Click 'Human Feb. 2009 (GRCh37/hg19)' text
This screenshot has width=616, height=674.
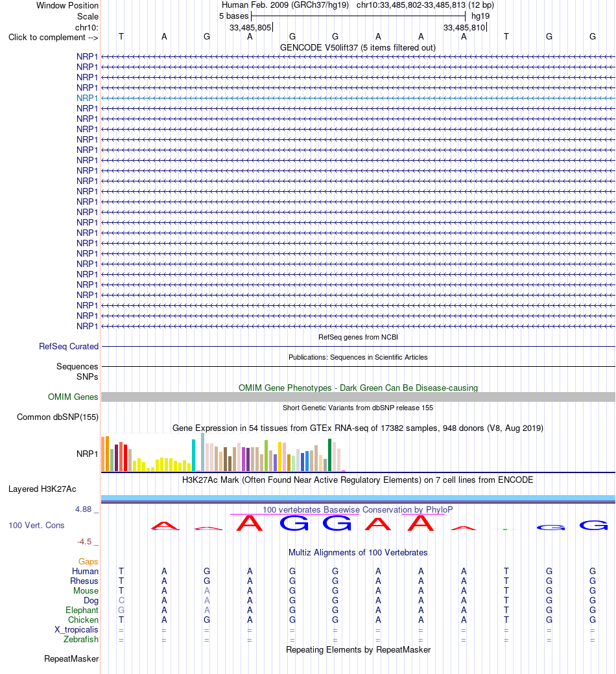(285, 5)
